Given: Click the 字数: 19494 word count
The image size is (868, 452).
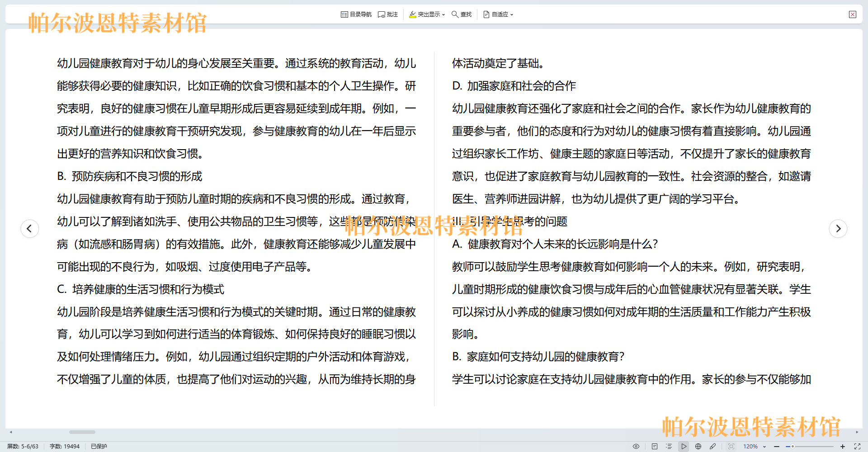Looking at the screenshot, I should tap(65, 446).
